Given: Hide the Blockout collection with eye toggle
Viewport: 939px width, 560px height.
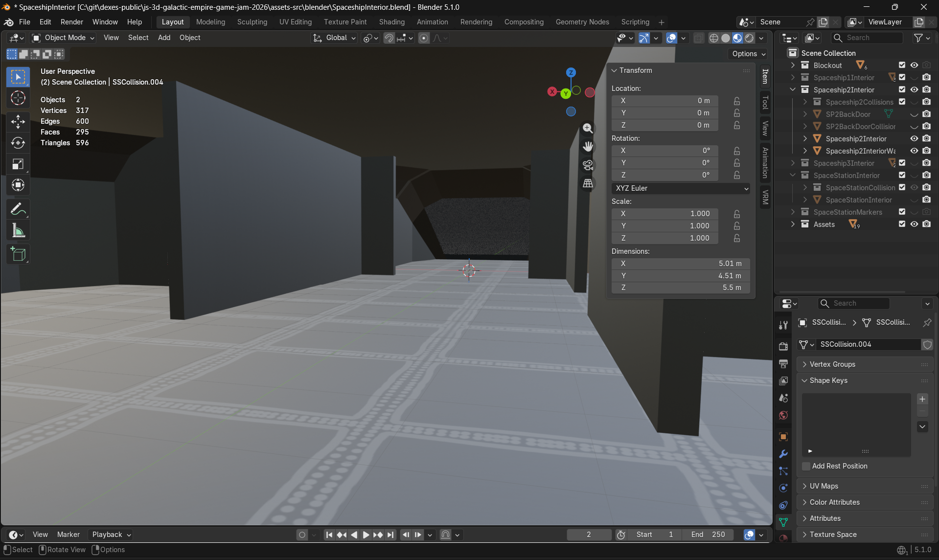Looking at the screenshot, I should coord(914,65).
